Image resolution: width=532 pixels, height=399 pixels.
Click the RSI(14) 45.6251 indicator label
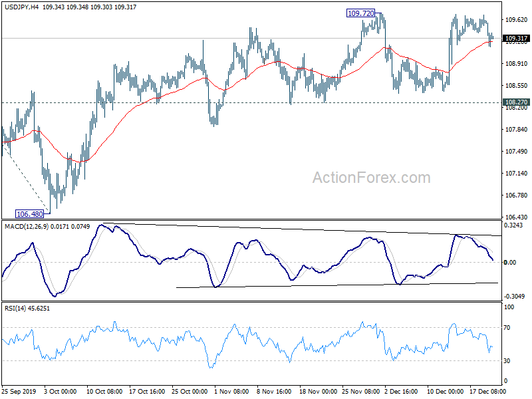click(x=27, y=308)
